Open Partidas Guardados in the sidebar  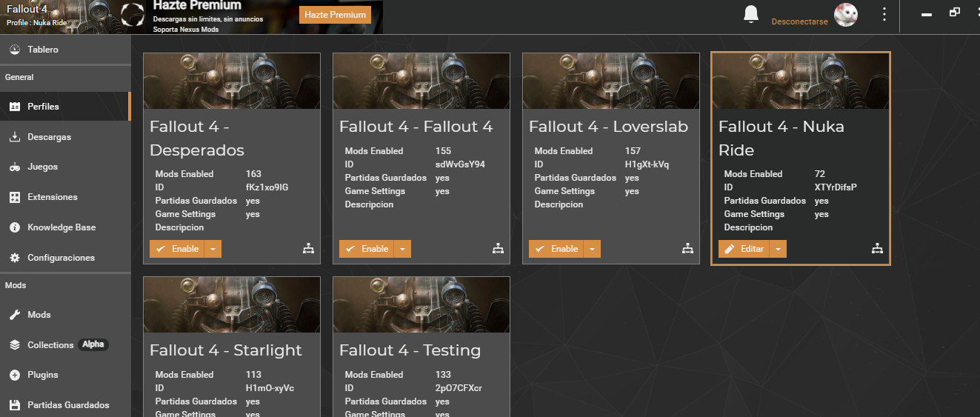pyautogui.click(x=65, y=405)
